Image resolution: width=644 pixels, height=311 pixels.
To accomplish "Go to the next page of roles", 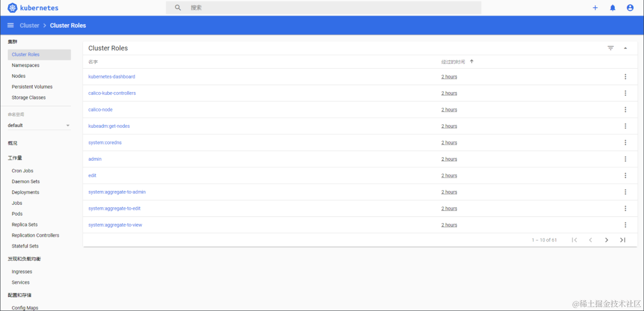I will click(x=606, y=240).
